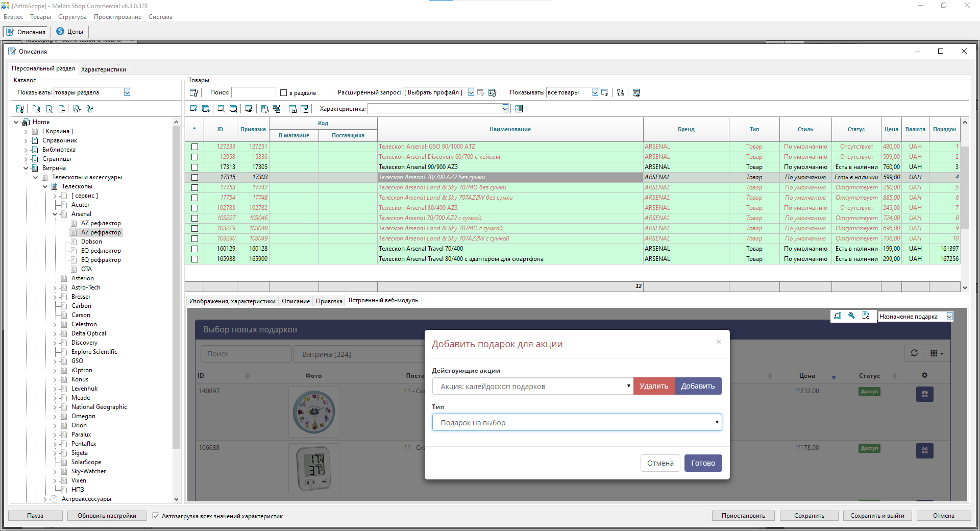
Task: Click the add multiple products icon
Action: [206, 109]
